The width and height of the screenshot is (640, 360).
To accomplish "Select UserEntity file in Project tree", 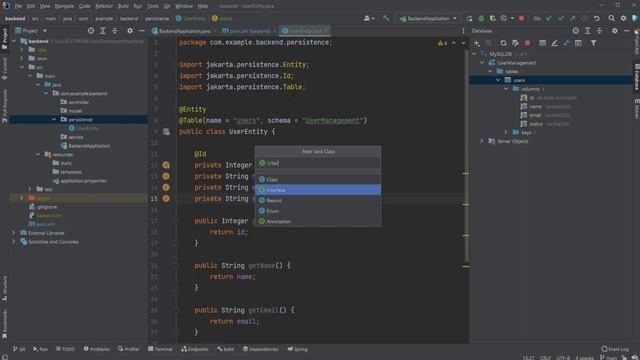I will tap(84, 128).
